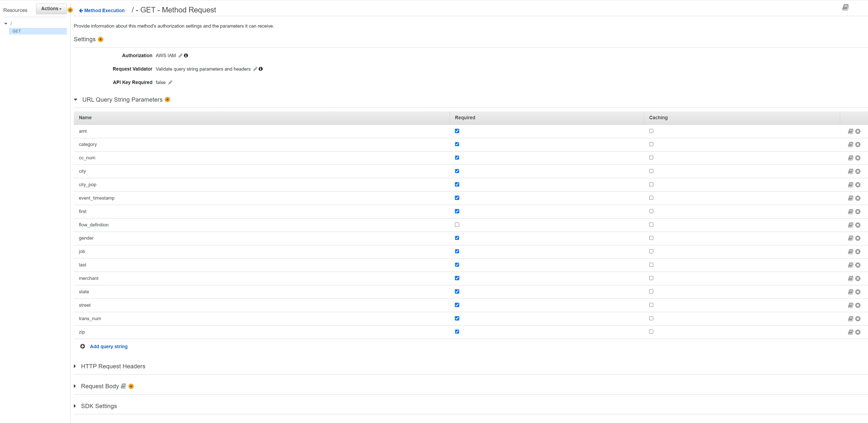Go back to Method Execution
The height and width of the screenshot is (423, 868).
click(x=102, y=10)
